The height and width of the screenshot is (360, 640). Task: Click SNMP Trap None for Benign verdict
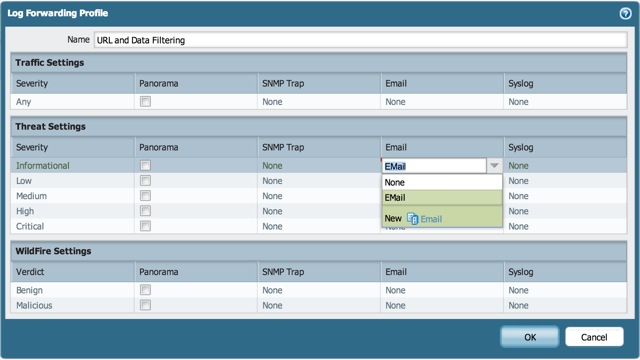coord(272,290)
